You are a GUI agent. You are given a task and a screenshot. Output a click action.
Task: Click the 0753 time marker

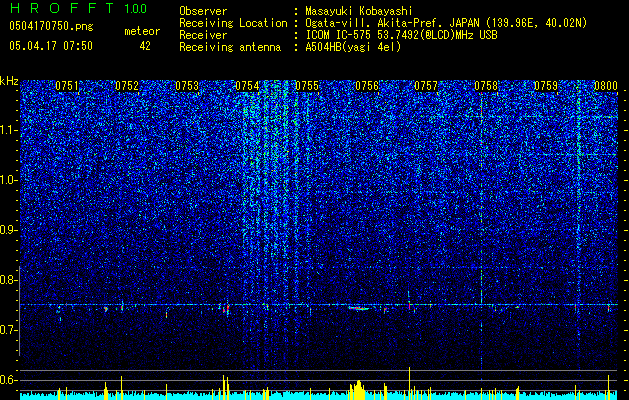pyautogui.click(x=187, y=86)
